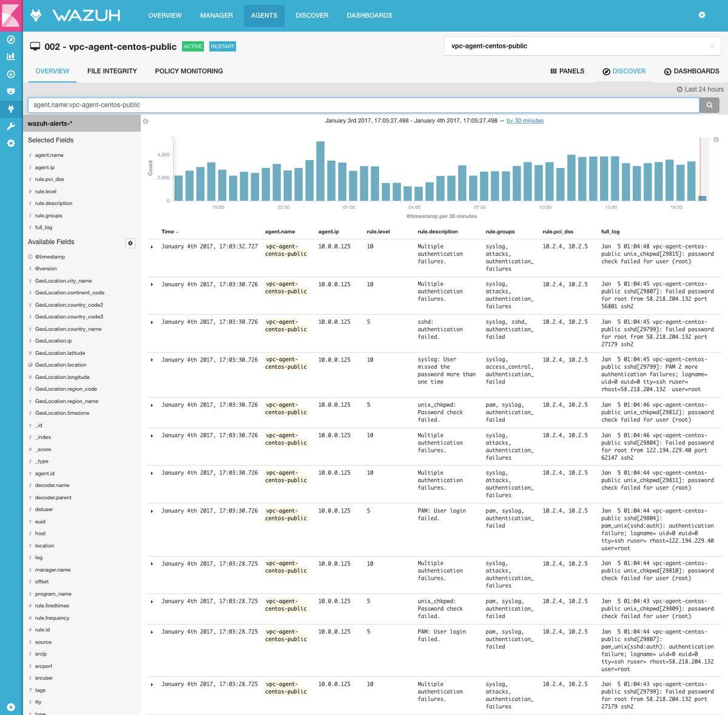Image resolution: width=728 pixels, height=715 pixels.
Task: Click into the agent.name query bar
Action: [x=363, y=105]
